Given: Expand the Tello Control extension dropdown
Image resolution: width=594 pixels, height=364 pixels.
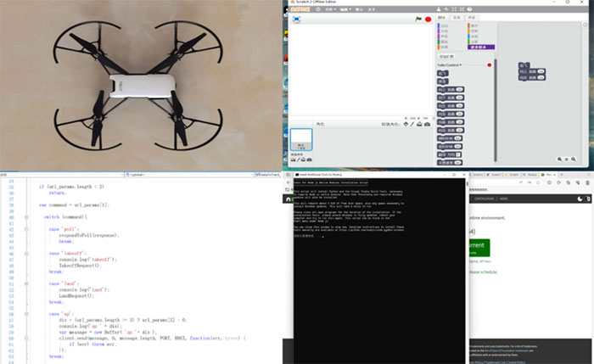Looking at the screenshot, I should (x=459, y=64).
